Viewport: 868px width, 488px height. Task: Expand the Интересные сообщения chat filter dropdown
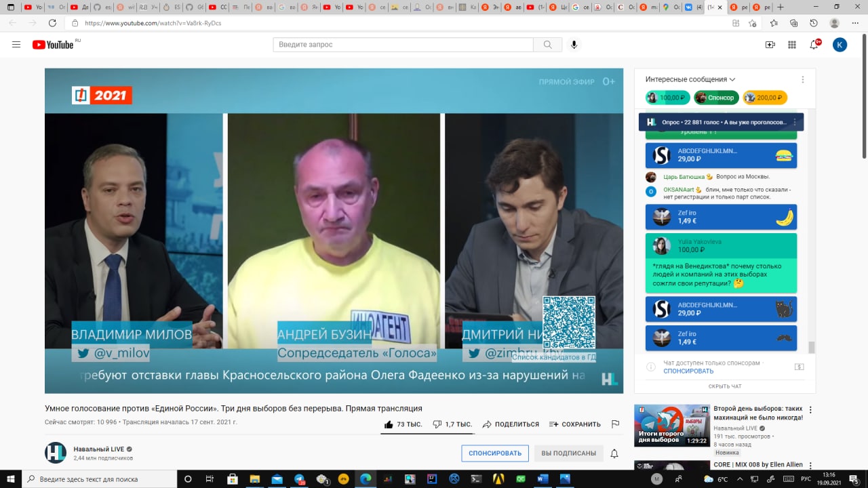point(690,79)
